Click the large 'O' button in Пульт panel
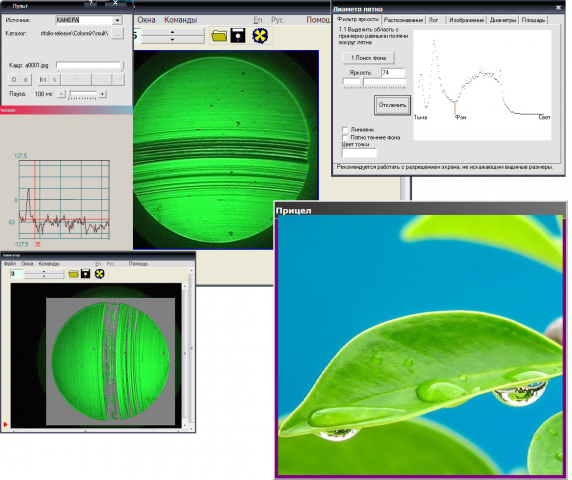 [14, 80]
